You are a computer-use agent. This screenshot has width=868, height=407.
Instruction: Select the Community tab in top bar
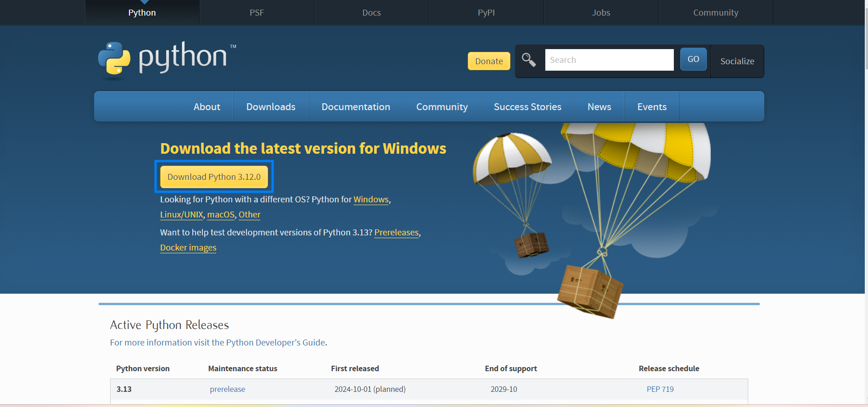tap(716, 12)
